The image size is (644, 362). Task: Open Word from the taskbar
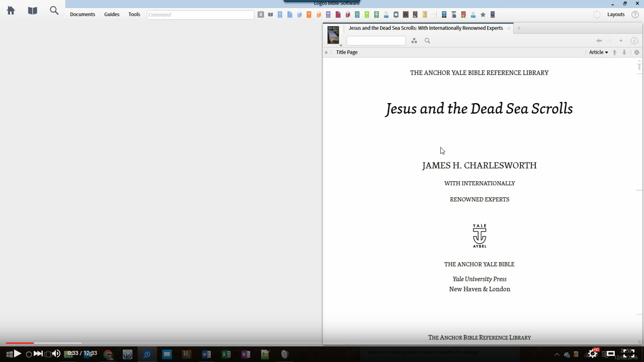pos(206,354)
